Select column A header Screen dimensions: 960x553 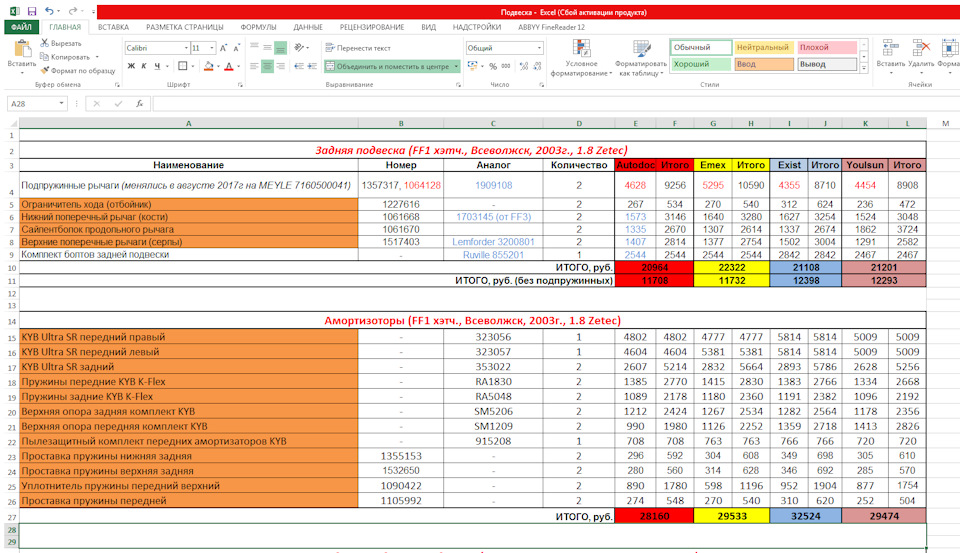(x=189, y=123)
